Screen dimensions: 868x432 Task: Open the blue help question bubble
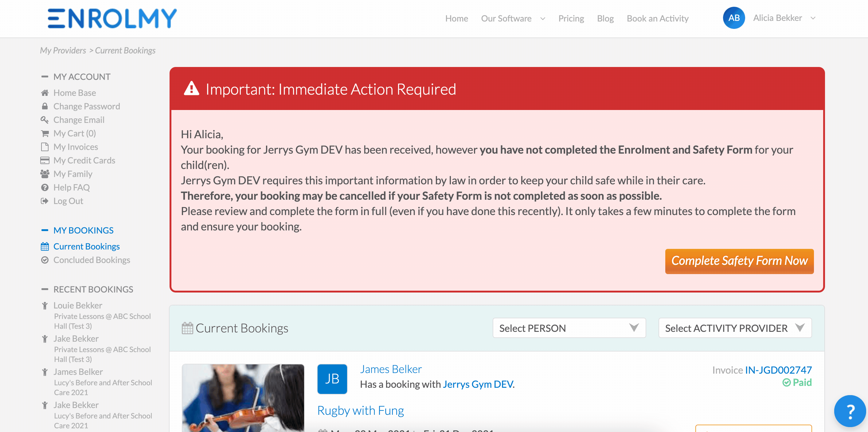point(850,411)
